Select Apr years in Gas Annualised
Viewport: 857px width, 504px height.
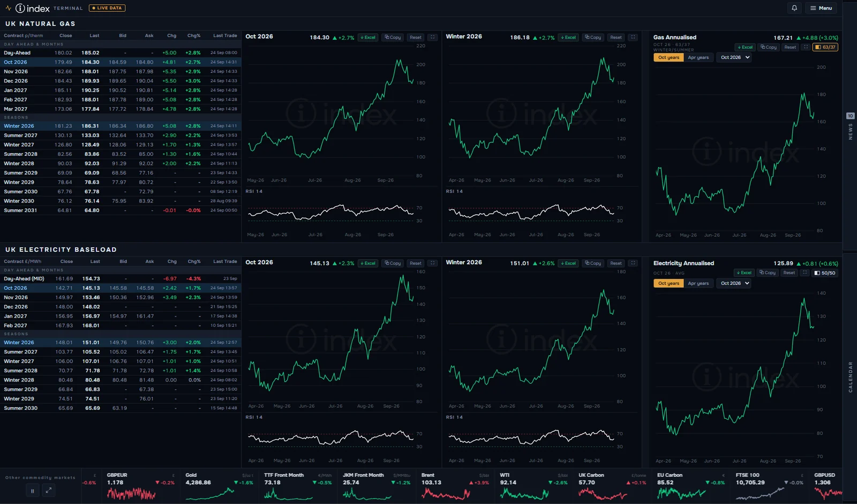point(698,57)
